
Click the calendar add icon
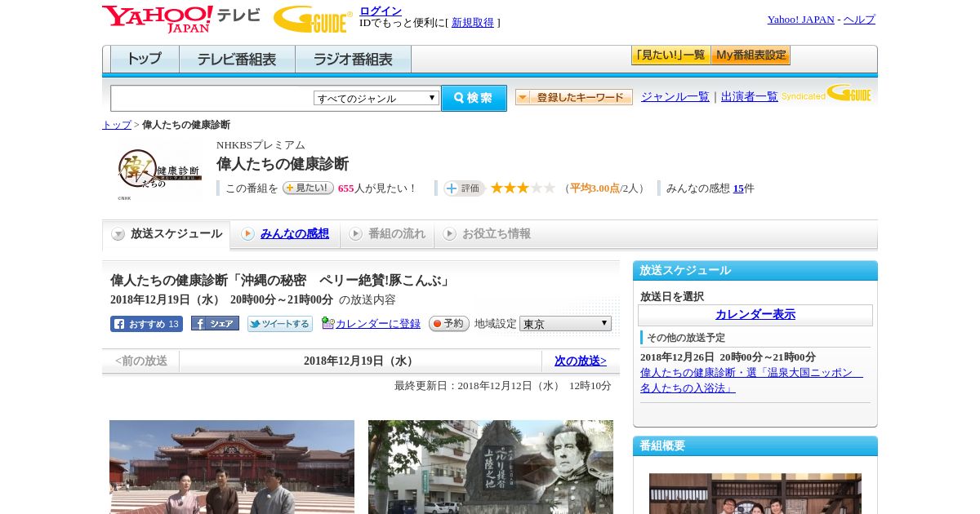[x=328, y=323]
